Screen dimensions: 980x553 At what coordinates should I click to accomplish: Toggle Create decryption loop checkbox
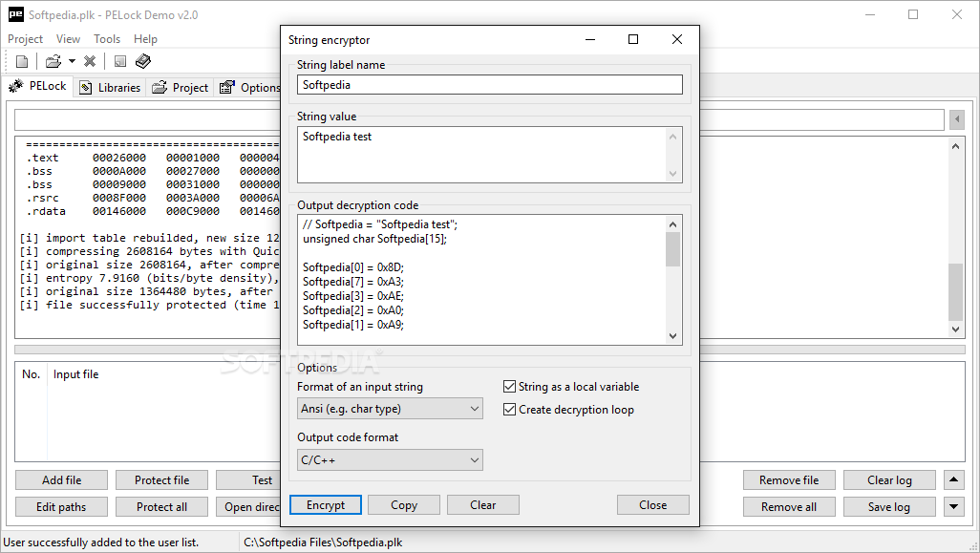[x=568, y=410]
